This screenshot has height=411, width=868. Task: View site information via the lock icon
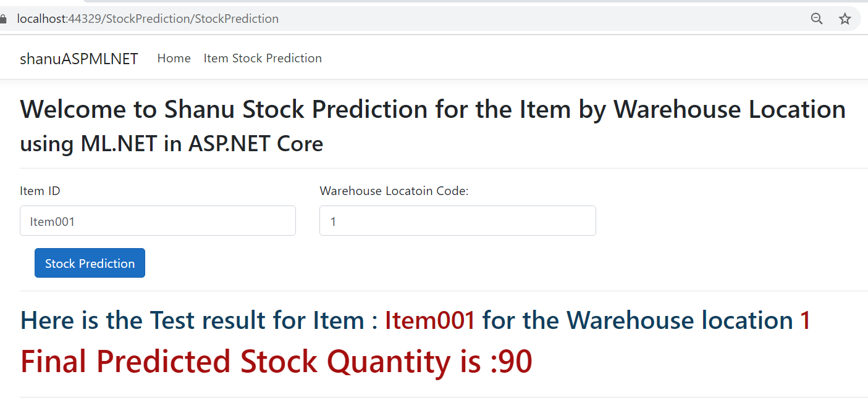click(x=2, y=19)
